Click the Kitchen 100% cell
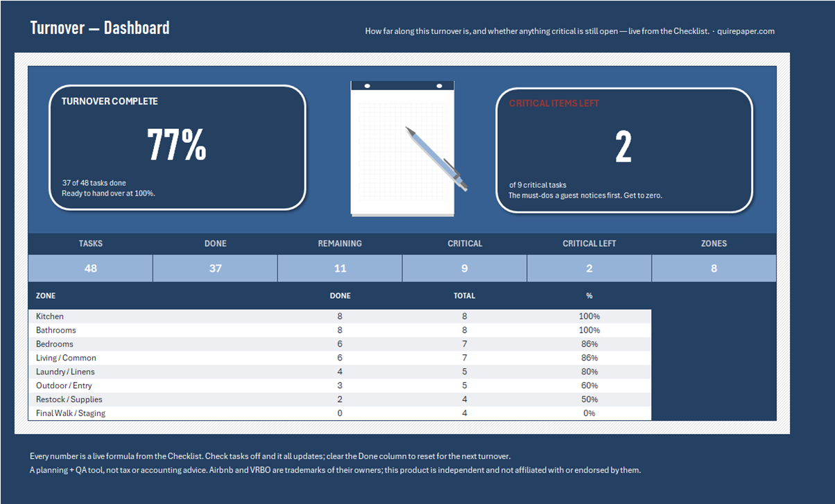Image resolution: width=835 pixels, height=504 pixels. tap(589, 316)
